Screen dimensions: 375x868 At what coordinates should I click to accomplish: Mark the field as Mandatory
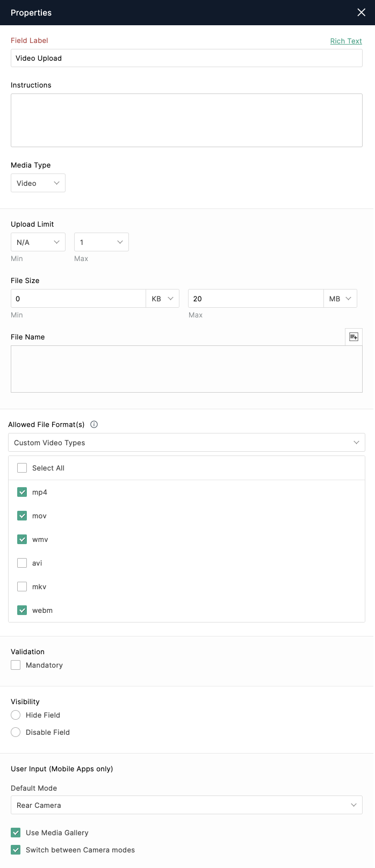tap(16, 665)
